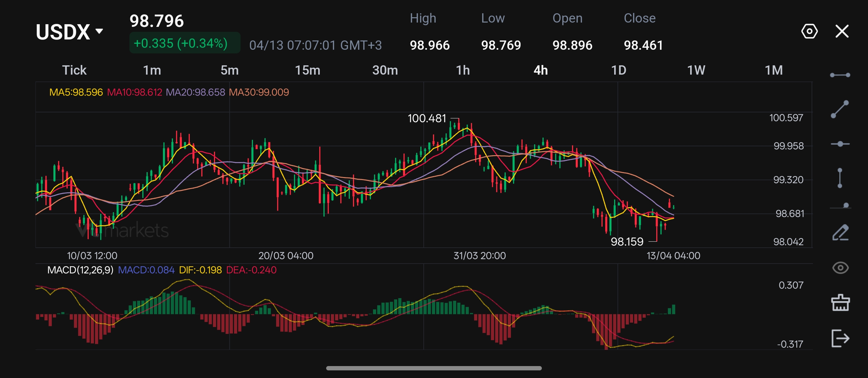Select the horizontal segment drawing tool

840,75
